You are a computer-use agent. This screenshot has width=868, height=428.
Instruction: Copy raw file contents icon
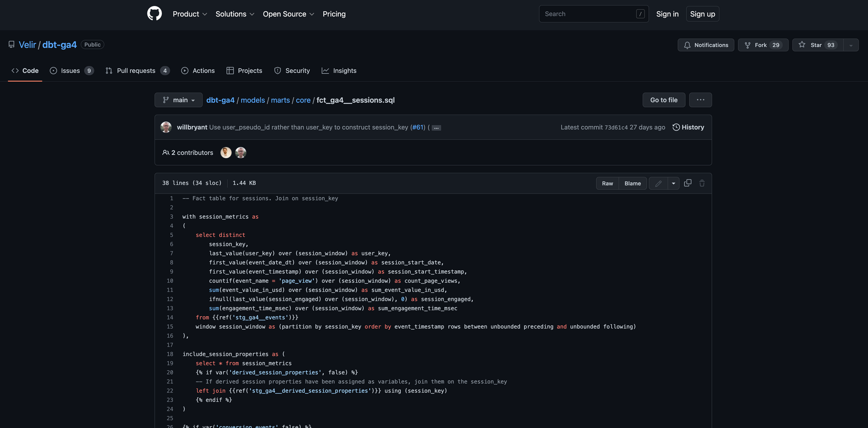tap(688, 183)
